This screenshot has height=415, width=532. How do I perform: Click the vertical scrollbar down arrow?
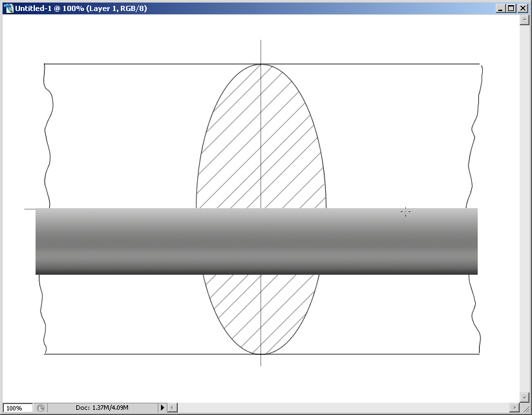click(x=524, y=397)
